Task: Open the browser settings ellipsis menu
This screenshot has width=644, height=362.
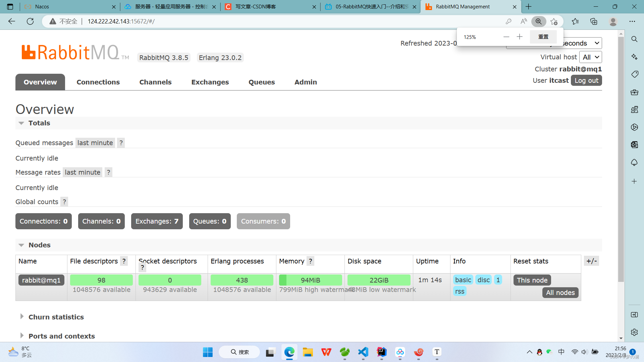Action: (632, 21)
